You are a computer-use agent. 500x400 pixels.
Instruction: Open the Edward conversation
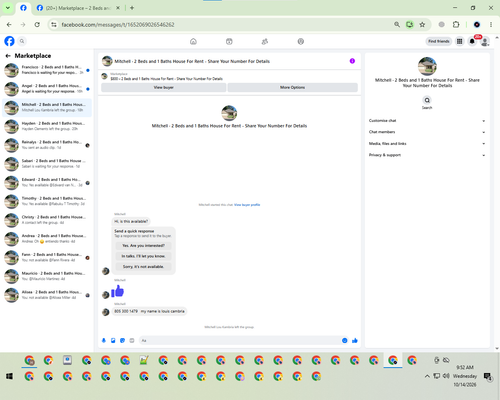47,182
